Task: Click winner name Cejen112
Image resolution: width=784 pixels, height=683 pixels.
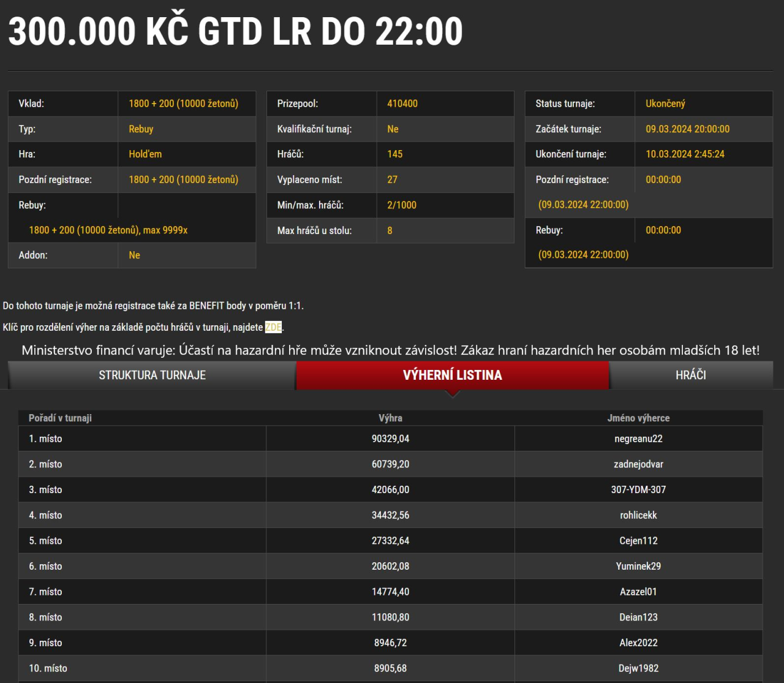Action: click(x=638, y=541)
